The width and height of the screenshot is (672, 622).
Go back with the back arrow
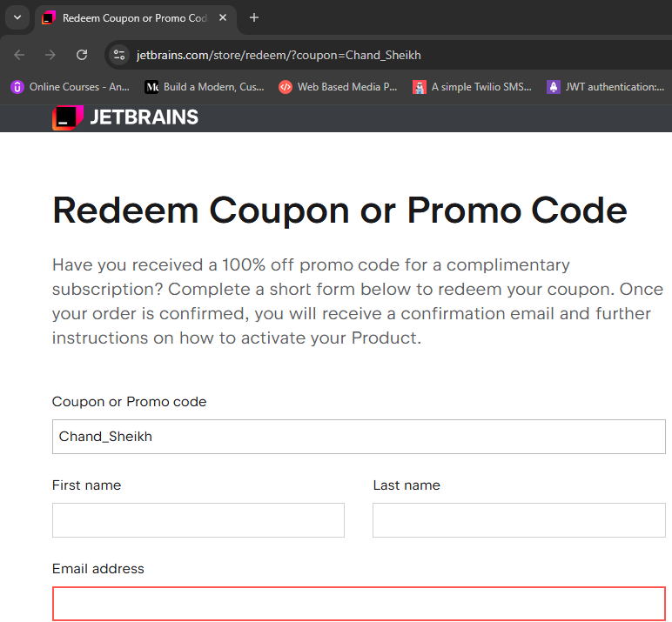point(19,55)
